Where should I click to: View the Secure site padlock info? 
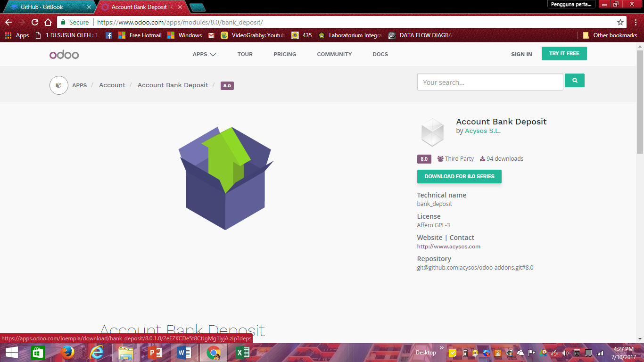tap(74, 22)
